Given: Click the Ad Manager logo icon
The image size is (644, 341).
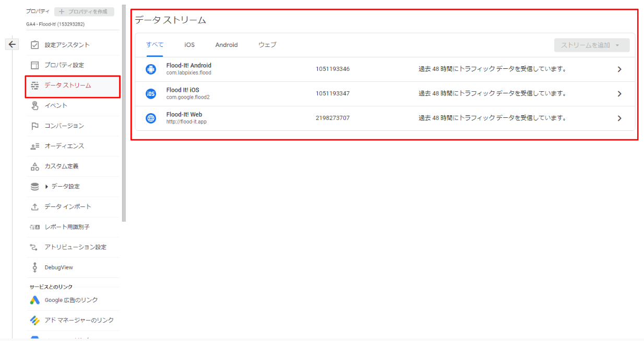Looking at the screenshot, I should (x=35, y=320).
